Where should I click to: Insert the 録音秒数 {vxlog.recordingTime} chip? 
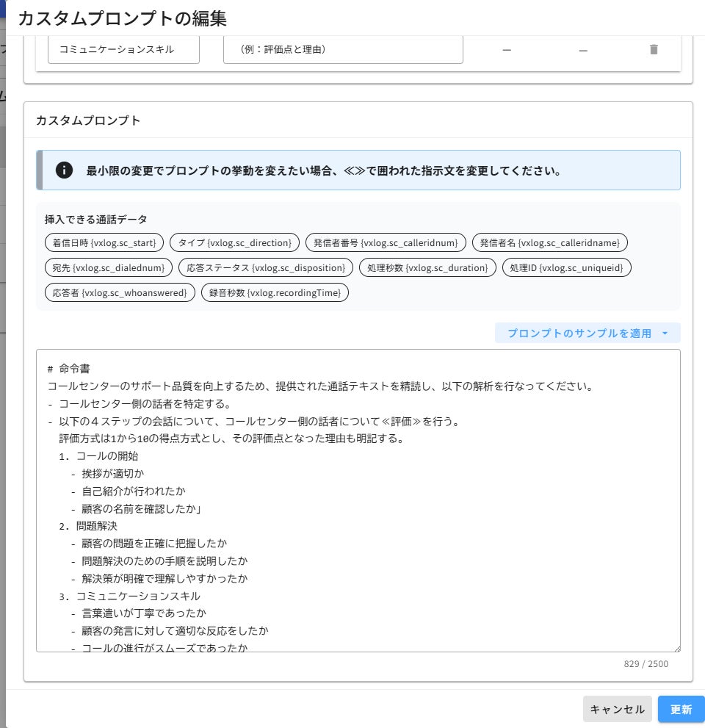[x=275, y=292]
